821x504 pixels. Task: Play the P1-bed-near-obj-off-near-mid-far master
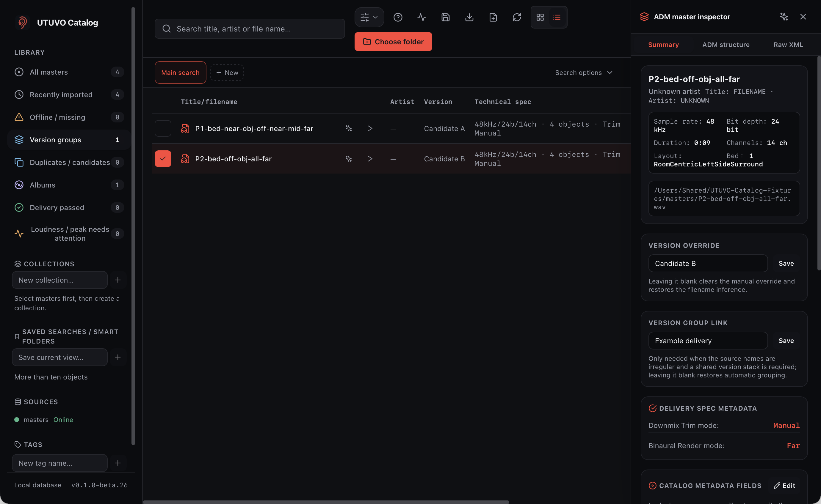pos(370,128)
